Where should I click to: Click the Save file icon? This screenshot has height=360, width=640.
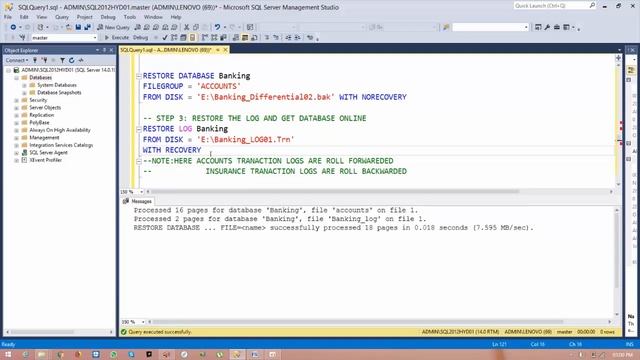[78, 27]
